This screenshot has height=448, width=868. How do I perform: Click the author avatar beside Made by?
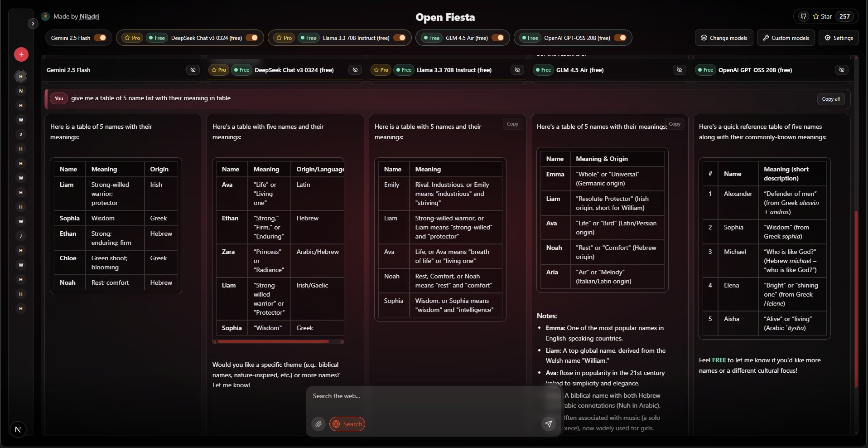point(45,16)
